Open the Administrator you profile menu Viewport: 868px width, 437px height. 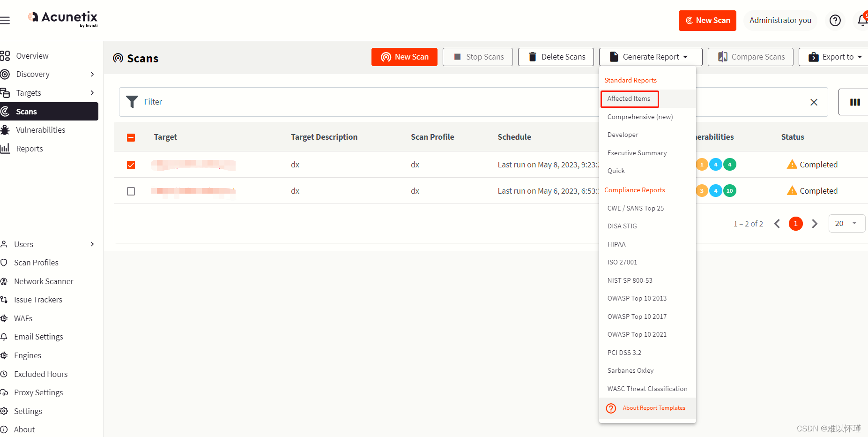point(780,20)
